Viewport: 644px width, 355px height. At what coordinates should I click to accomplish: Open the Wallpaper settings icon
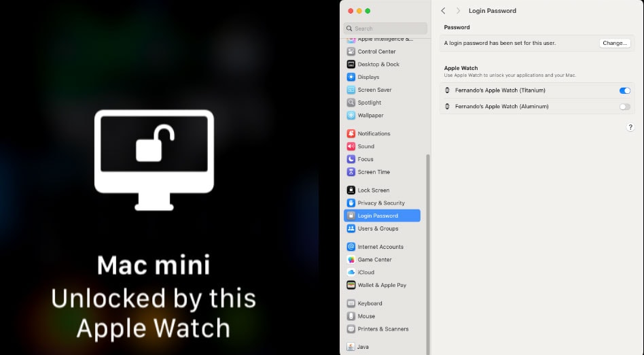coord(351,116)
